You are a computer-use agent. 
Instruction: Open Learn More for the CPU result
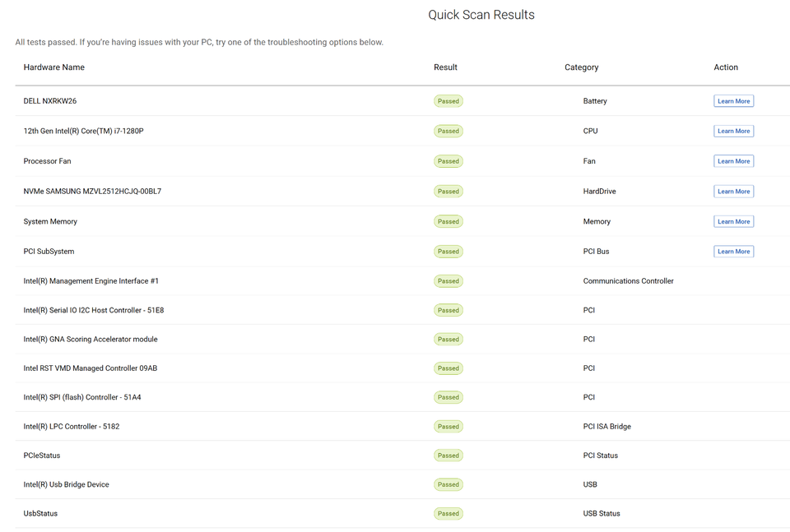tap(733, 131)
